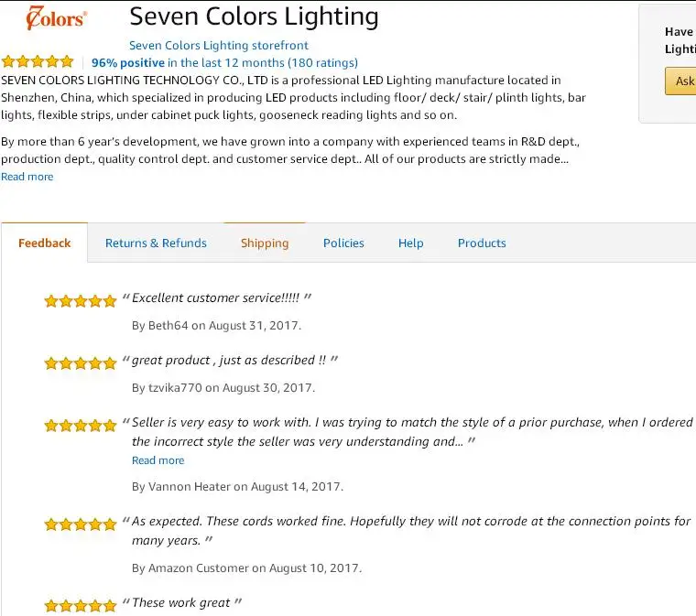Switch to the Products tab
Viewport: 696px width, 616px height.
coord(482,243)
